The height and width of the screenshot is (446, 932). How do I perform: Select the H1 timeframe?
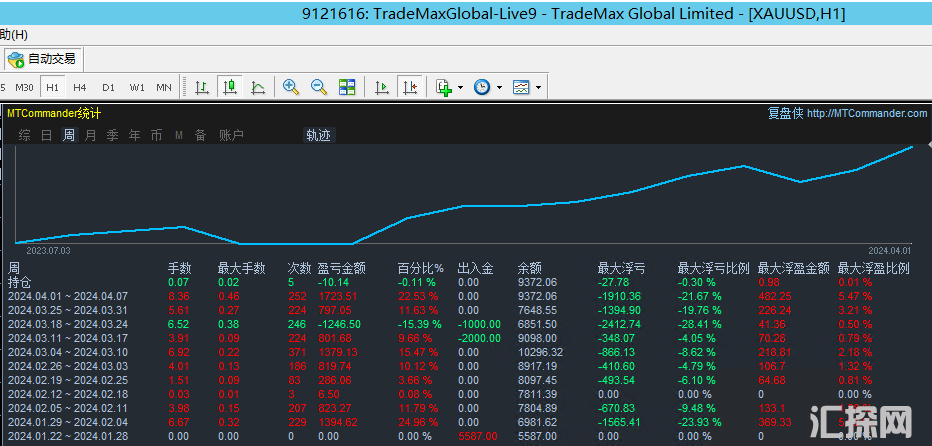point(52,88)
